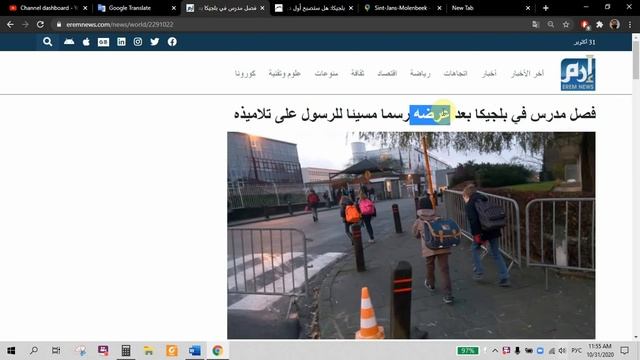Click the volume speaker tray icon

(x=562, y=351)
